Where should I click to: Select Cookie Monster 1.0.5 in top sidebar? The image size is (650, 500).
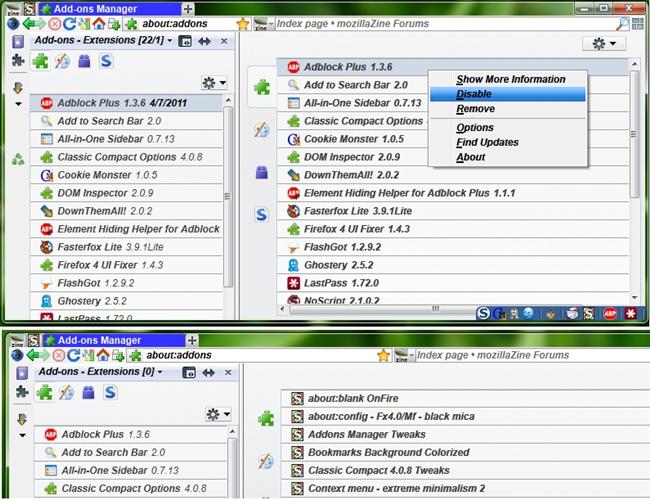pyautogui.click(x=126, y=175)
